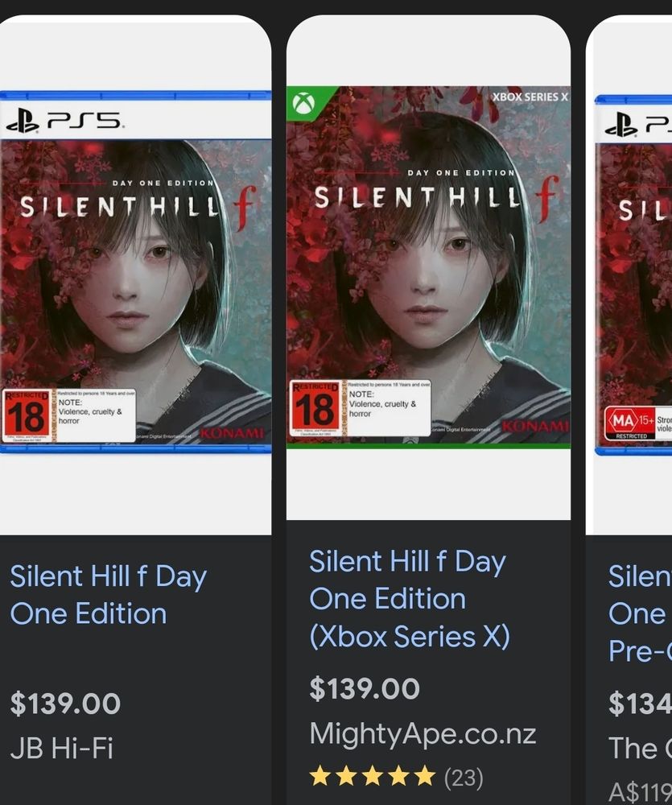Screen dimensions: 672x805
Task: Open the JB Hi-Fi 'Silent Hill f Day One Edition' title link
Action: click(x=108, y=595)
